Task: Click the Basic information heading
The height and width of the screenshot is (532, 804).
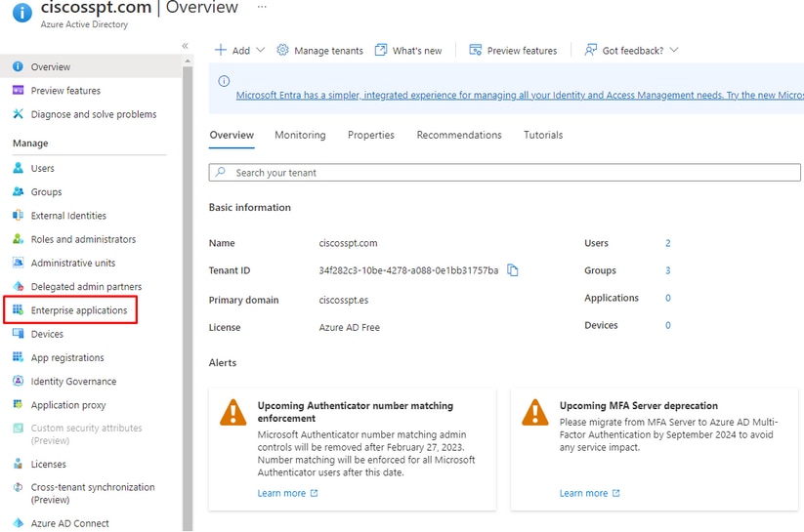Action: coord(250,207)
